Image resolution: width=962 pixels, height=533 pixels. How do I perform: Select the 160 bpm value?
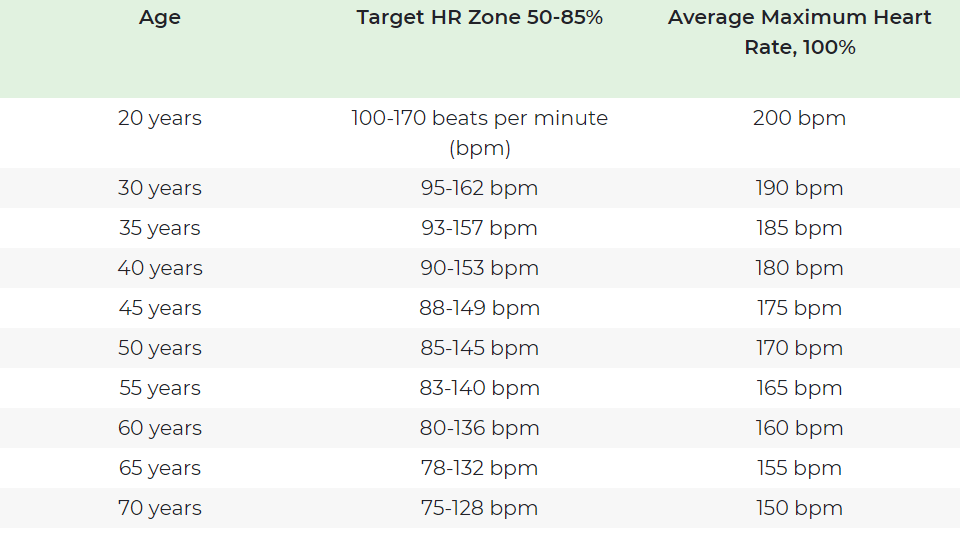pyautogui.click(x=799, y=428)
